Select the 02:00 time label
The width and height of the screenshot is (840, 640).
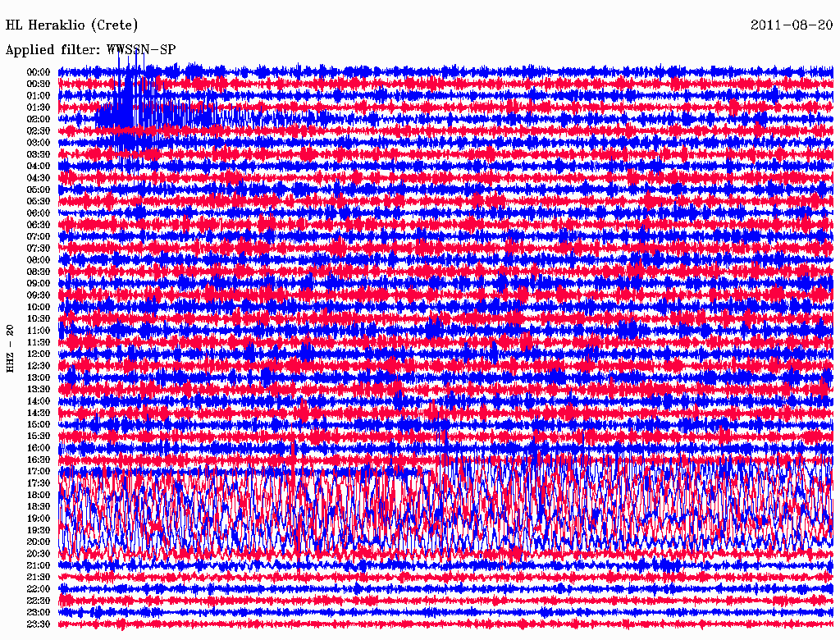[39, 119]
